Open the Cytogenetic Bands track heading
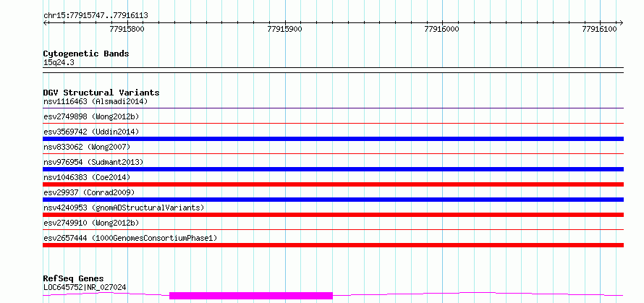Screen dimensions: 644x303 click(86, 54)
